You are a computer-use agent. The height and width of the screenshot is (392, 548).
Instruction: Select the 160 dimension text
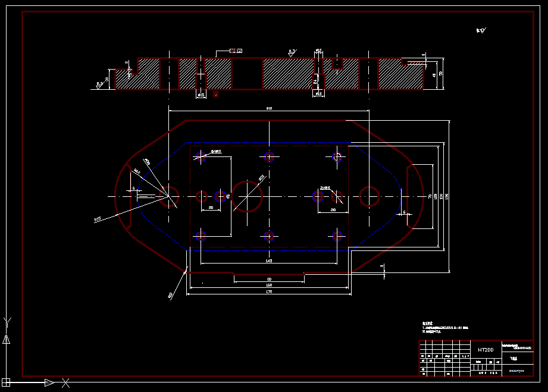pyautogui.click(x=269, y=286)
